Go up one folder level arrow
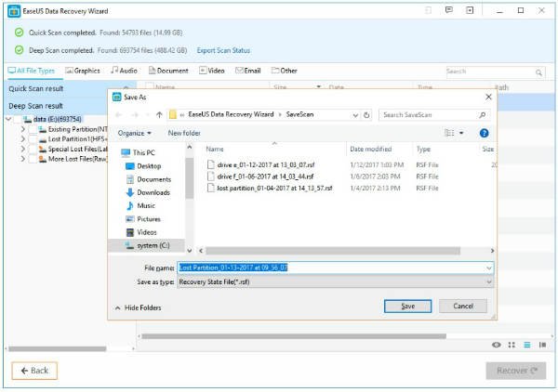This screenshot has height=392, width=558. coord(159,115)
